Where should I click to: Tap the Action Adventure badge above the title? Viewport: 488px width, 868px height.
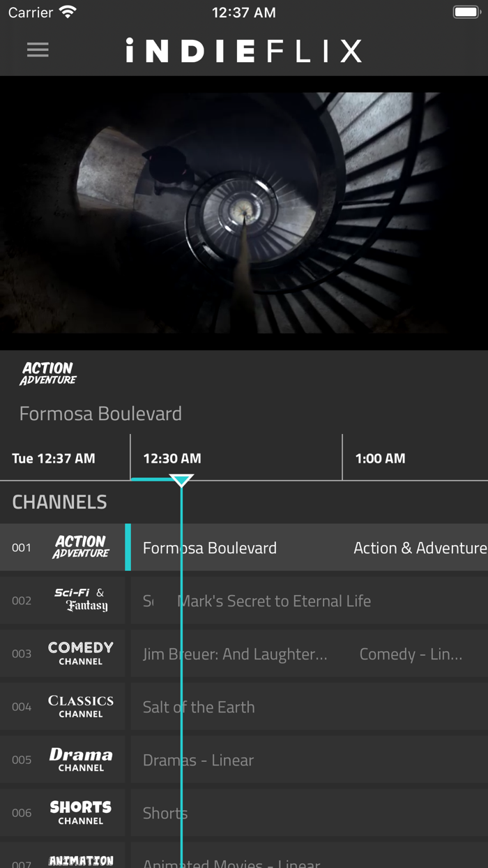click(x=47, y=373)
